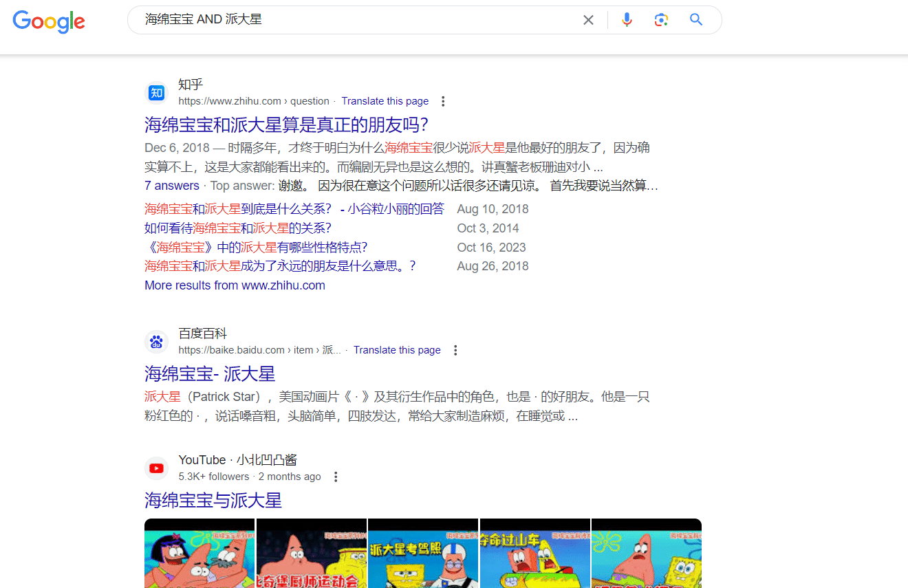Open three-dot menu for Baidu Baike result
908x588 pixels.
[455, 350]
